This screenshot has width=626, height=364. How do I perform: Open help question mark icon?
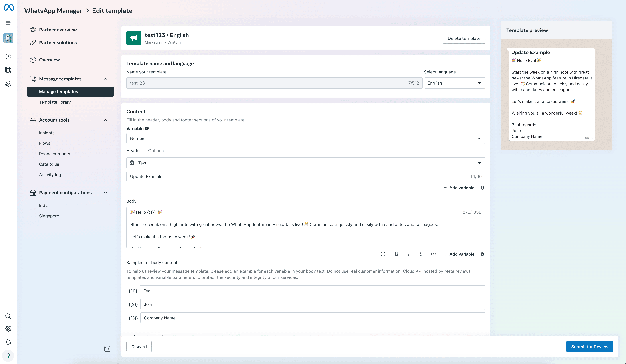click(8, 356)
